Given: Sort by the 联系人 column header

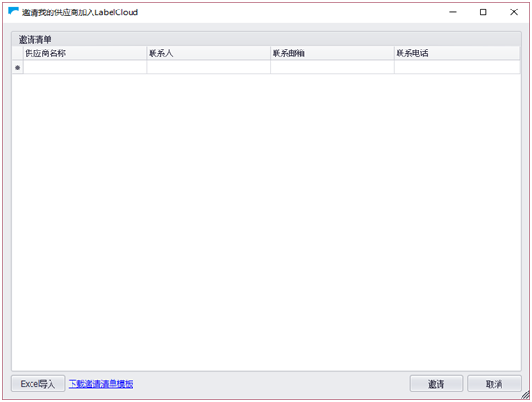Looking at the screenshot, I should click(x=209, y=53).
